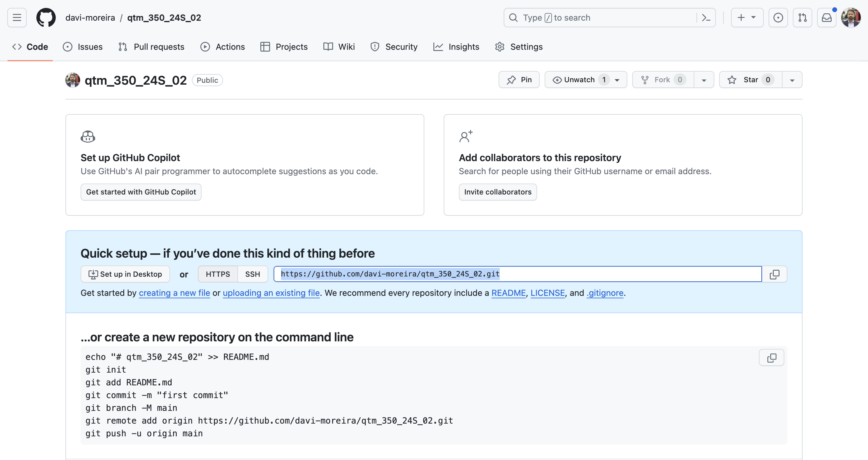This screenshot has height=460, width=868.
Task: Open the pull requests icon in header
Action: [802, 18]
